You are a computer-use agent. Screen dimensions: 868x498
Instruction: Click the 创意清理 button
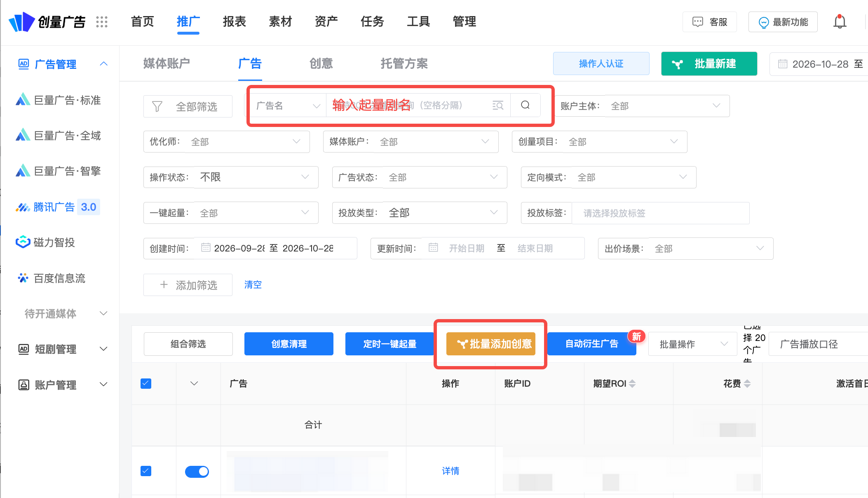tap(289, 344)
